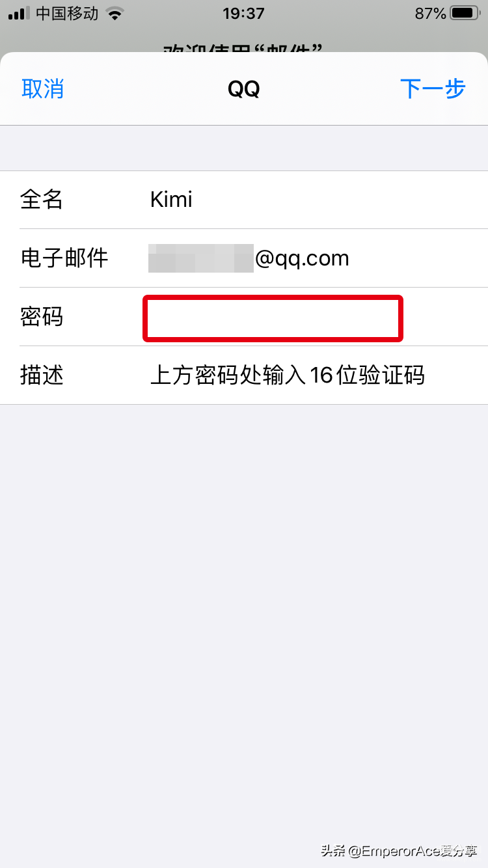Tap the 头条 @EmperorAce watermark text
Viewport: 488px width, 868px height.
(399, 850)
